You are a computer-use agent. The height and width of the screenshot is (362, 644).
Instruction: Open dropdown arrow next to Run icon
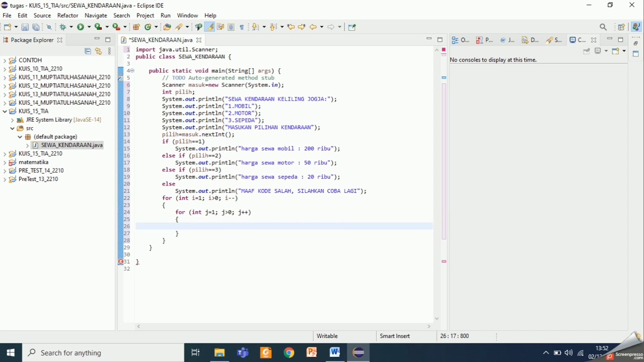(89, 27)
